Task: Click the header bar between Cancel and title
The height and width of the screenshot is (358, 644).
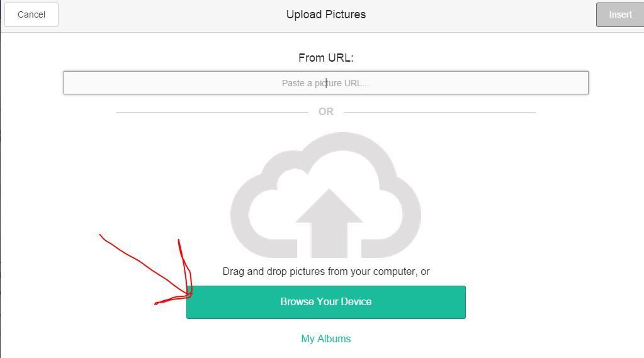Action: pos(170,14)
